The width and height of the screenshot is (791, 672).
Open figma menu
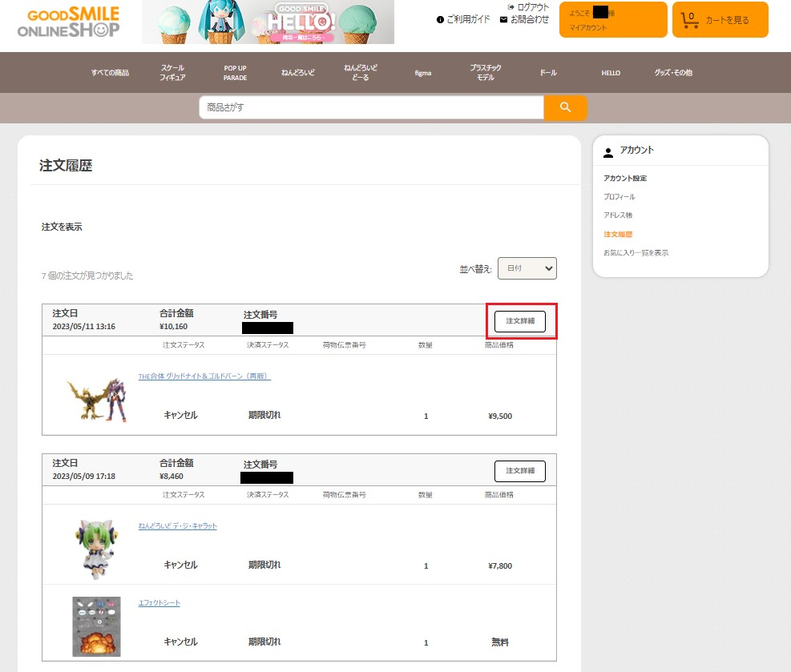pos(422,73)
